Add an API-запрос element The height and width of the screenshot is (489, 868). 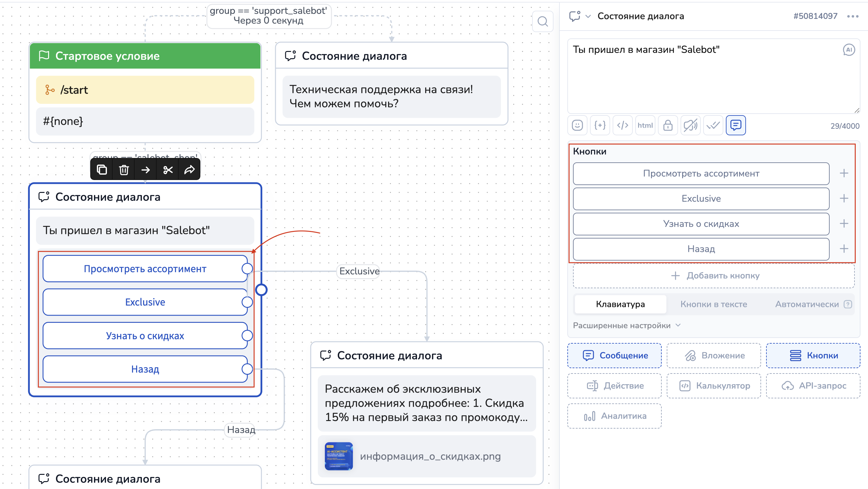coord(813,385)
